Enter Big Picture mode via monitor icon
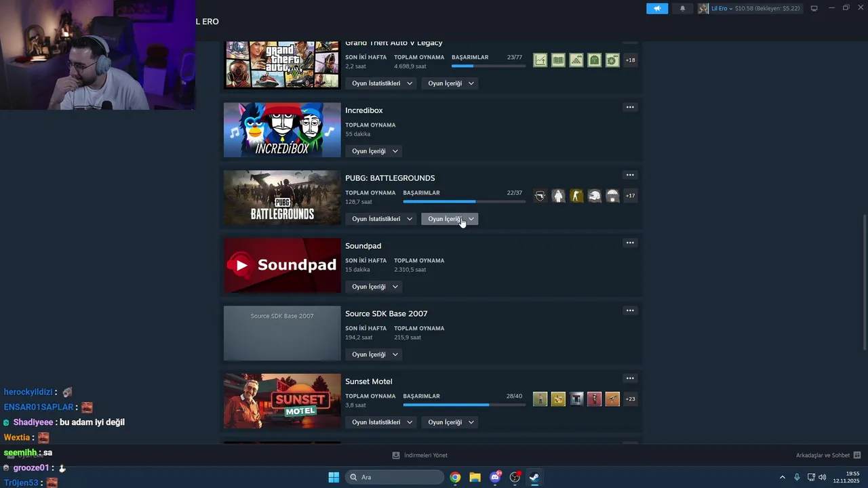 tap(814, 8)
